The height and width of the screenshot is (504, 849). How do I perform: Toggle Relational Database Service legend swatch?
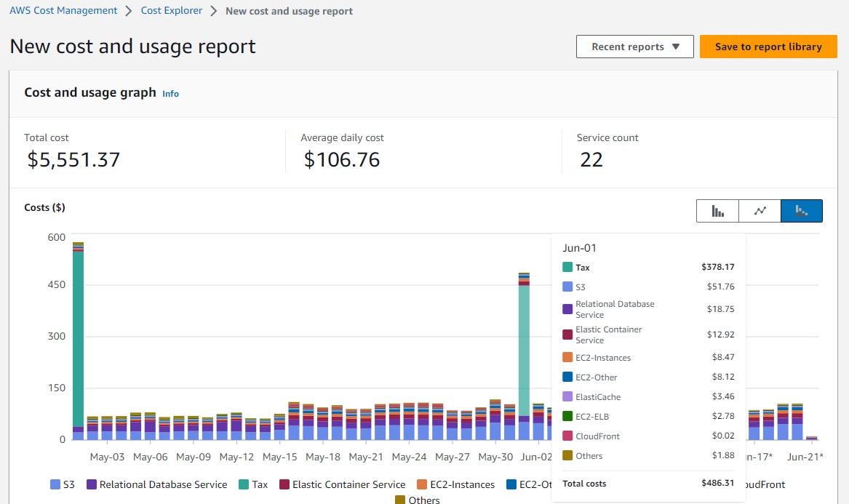tap(92, 484)
